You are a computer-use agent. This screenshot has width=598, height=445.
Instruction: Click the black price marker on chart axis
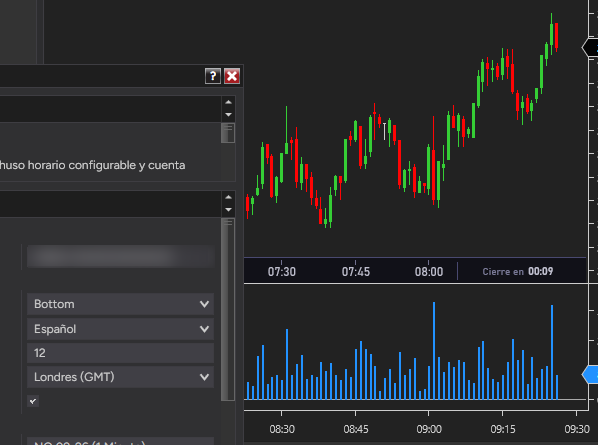(x=590, y=48)
